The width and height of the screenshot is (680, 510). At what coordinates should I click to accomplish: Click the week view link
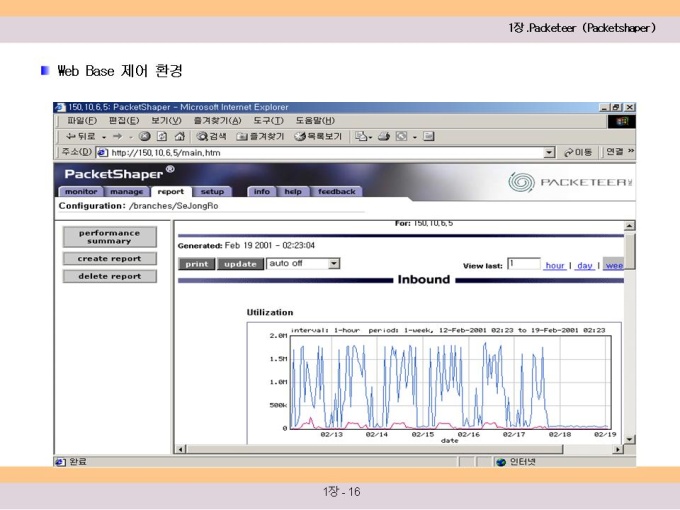(614, 265)
